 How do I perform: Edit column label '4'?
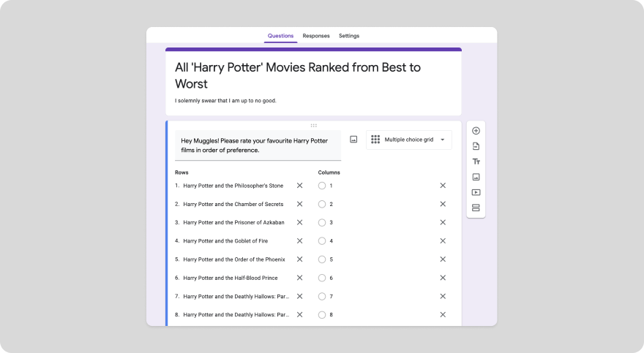pyautogui.click(x=331, y=241)
